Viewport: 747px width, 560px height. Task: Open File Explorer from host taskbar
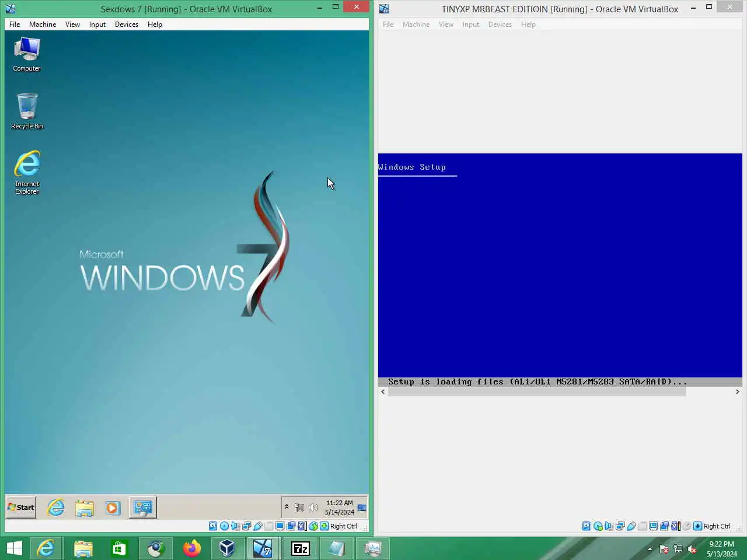coord(83,548)
